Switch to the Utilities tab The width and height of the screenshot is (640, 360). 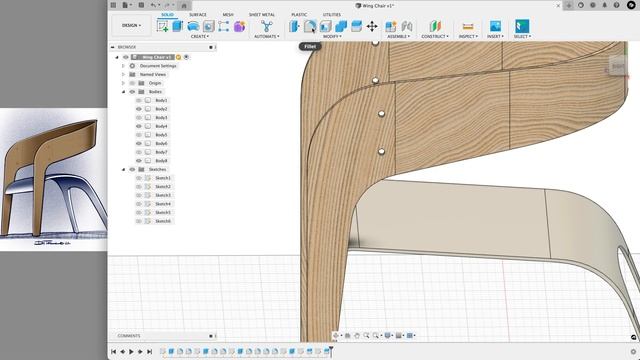(332, 15)
